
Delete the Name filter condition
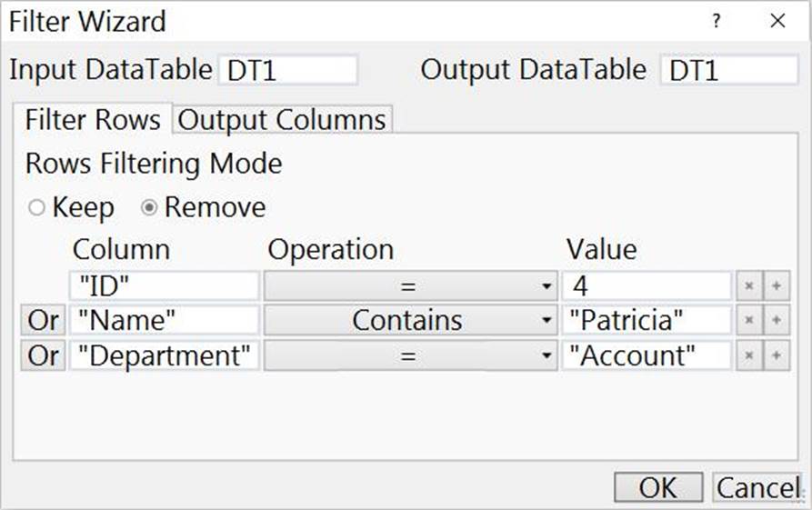pyautogui.click(x=750, y=321)
